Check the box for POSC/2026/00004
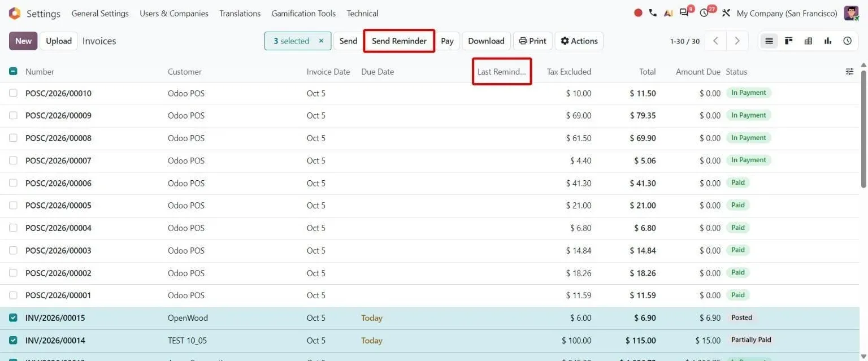This screenshot has width=868, height=361. [13, 228]
